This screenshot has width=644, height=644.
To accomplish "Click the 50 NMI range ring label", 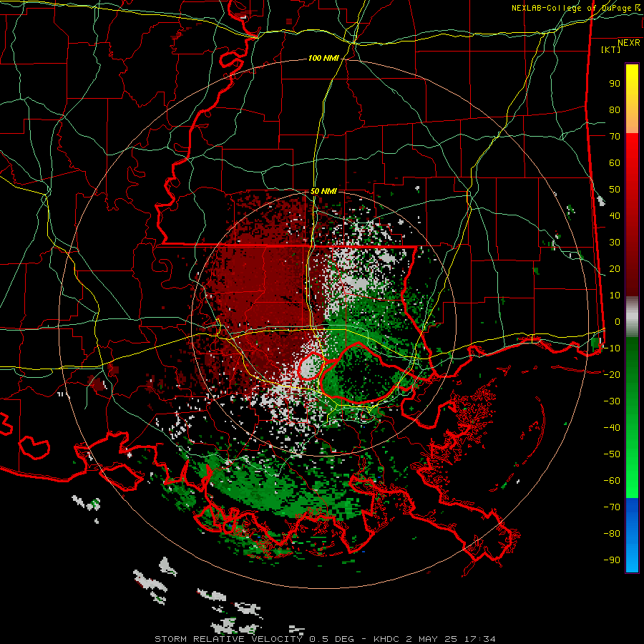I will coord(323,191).
